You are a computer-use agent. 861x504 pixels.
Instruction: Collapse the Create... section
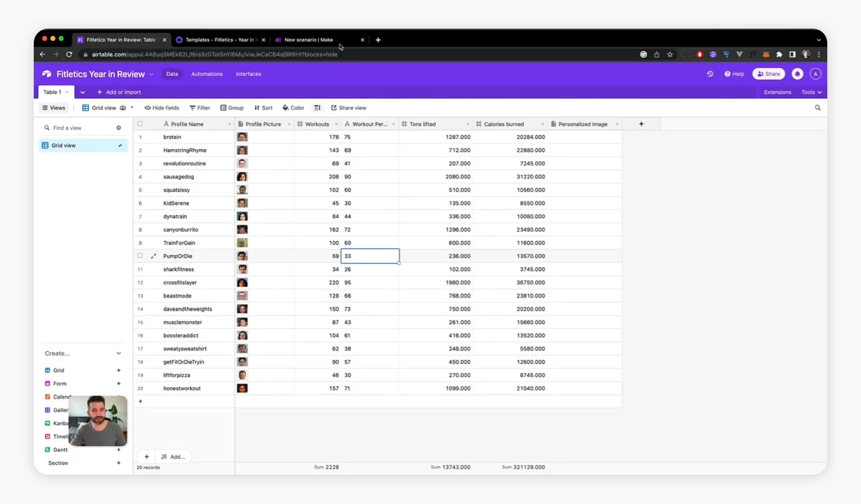coord(119,353)
